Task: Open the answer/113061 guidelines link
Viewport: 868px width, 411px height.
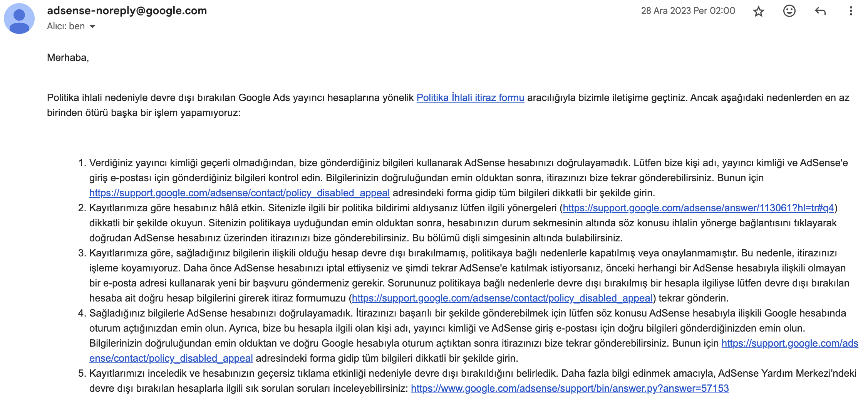Action: click(x=698, y=208)
